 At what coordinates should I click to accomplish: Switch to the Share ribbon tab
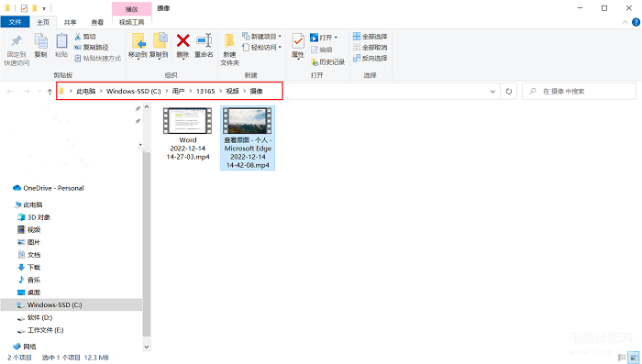(x=70, y=22)
